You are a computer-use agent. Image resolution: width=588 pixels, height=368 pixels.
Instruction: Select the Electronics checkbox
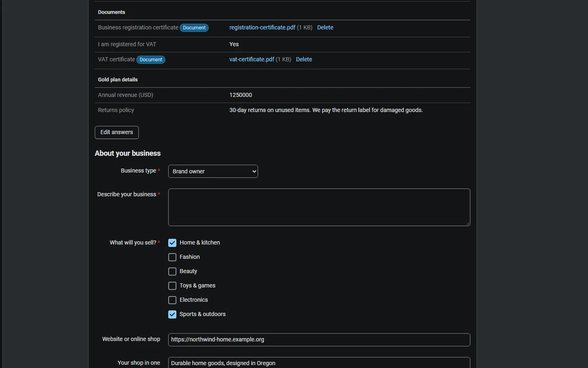tap(172, 300)
